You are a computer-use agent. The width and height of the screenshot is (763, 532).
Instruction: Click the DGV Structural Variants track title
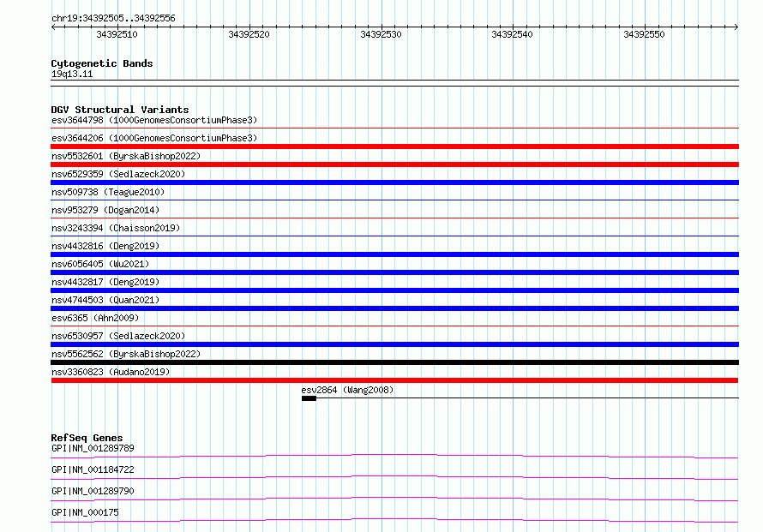point(120,110)
